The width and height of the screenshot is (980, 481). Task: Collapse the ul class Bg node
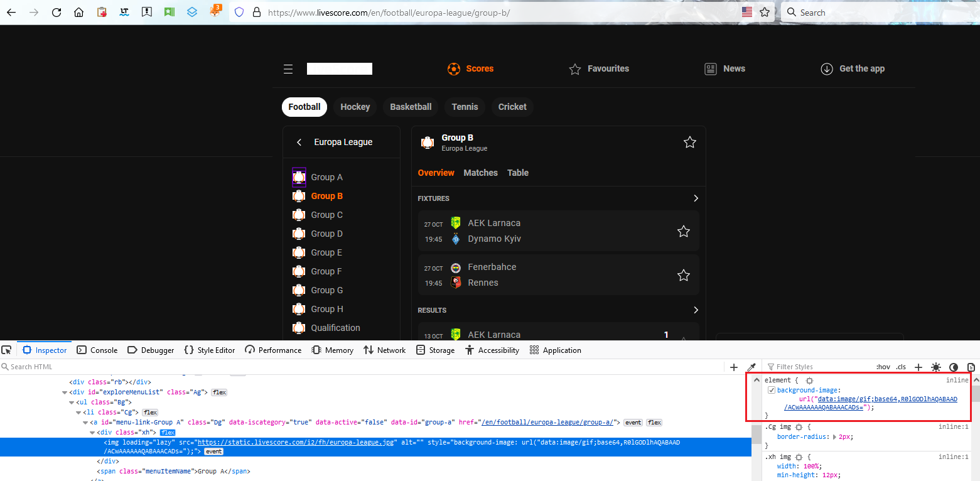coord(72,402)
